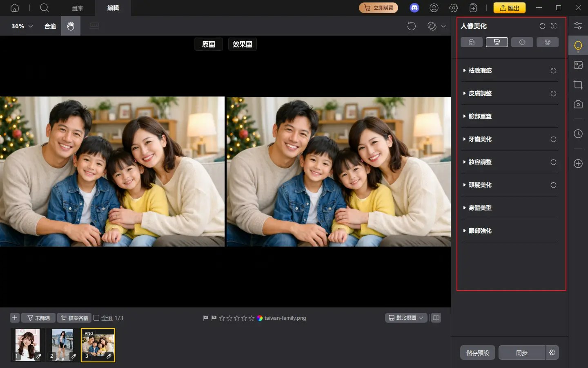Reset all 人像美化 adjustments with the revert icon
Screen dimensions: 588x368
pos(542,26)
